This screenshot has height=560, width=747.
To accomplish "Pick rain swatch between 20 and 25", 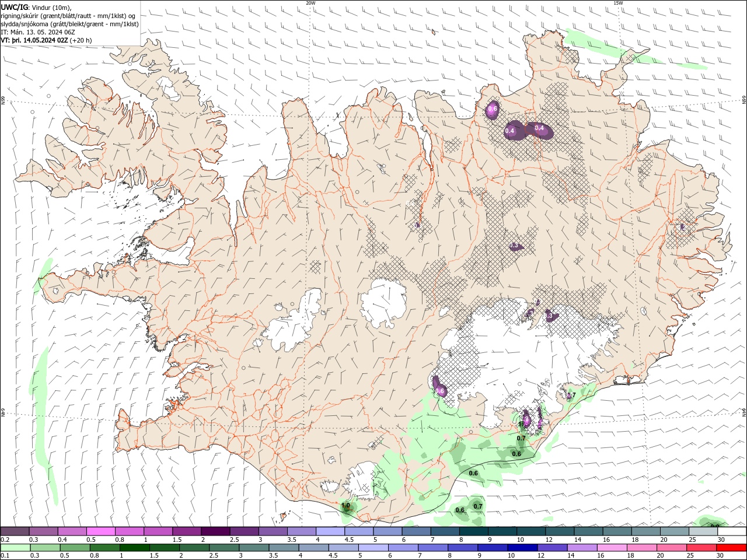I will [x=671, y=548].
